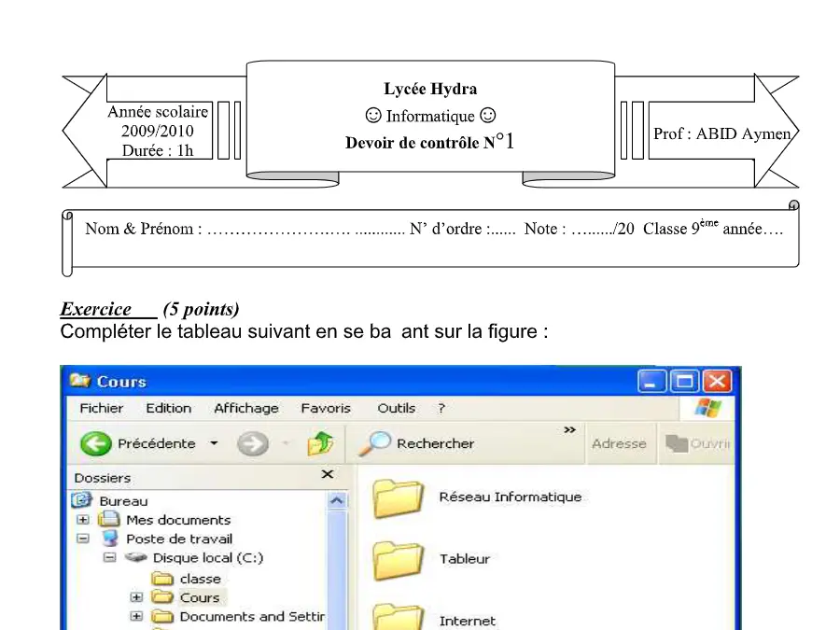The width and height of the screenshot is (840, 630).
Task: Click the Dossiers pane vertical scrollbar track
Action: [x=337, y=569]
